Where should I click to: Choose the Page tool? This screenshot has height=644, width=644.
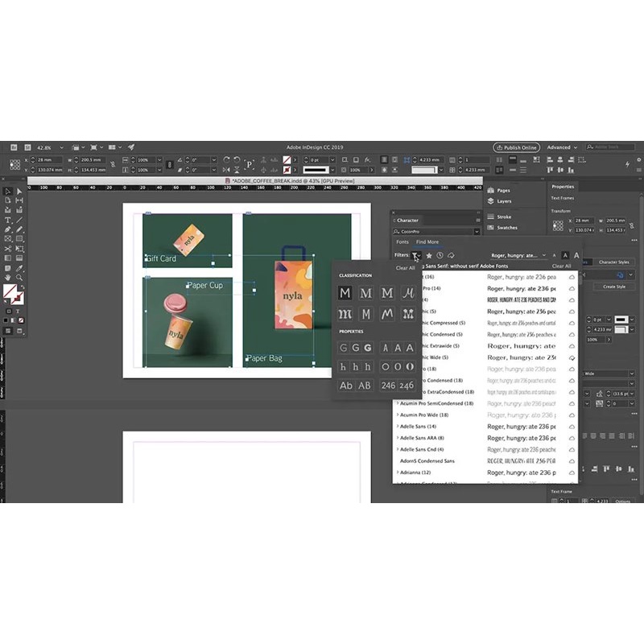coord(8,200)
